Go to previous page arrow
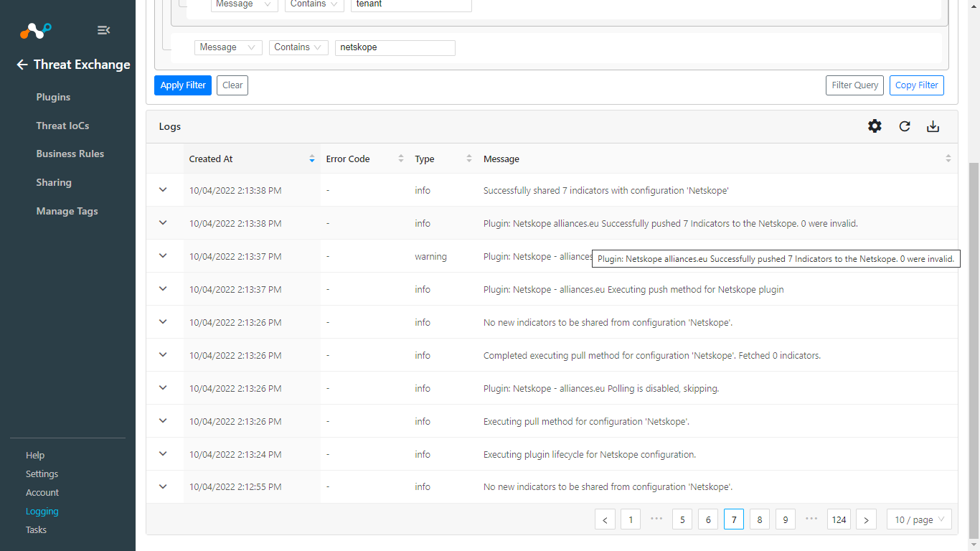Screen dimensions: 980x551 point(605,519)
